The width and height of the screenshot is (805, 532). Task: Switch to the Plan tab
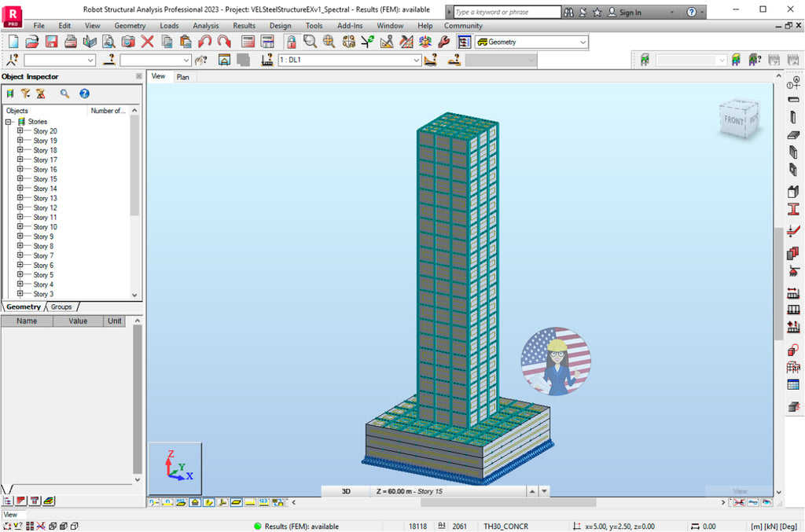pyautogui.click(x=183, y=77)
